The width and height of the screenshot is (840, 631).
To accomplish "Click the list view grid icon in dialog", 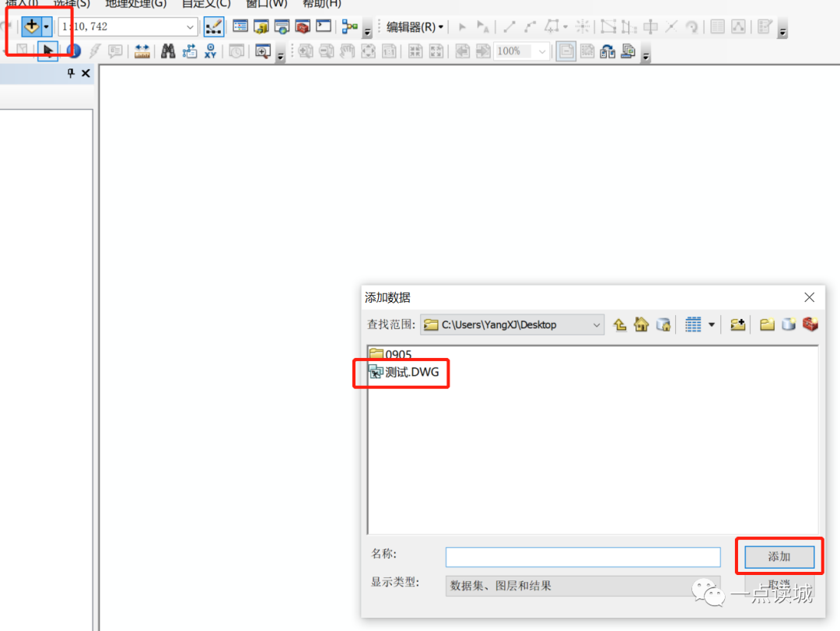I will point(693,324).
